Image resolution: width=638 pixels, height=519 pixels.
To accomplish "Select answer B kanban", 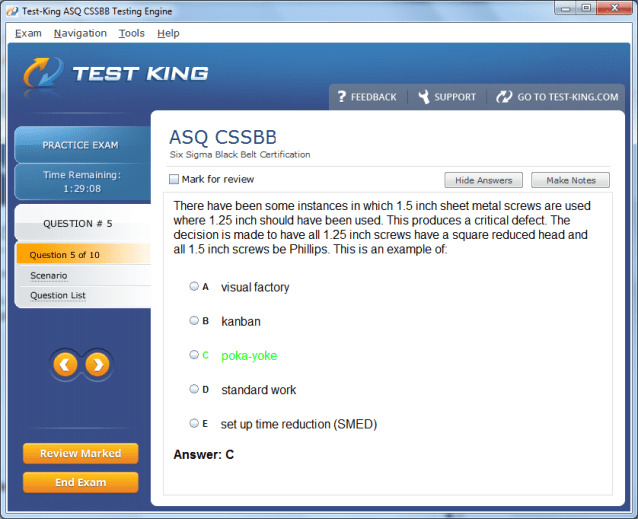I will [194, 321].
